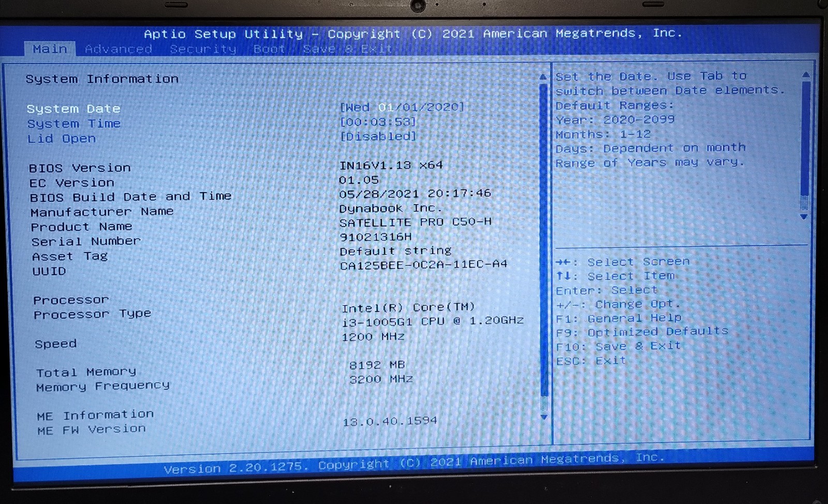828x504 pixels.
Task: Click the Months: 1-12 help line
Action: [x=603, y=135]
